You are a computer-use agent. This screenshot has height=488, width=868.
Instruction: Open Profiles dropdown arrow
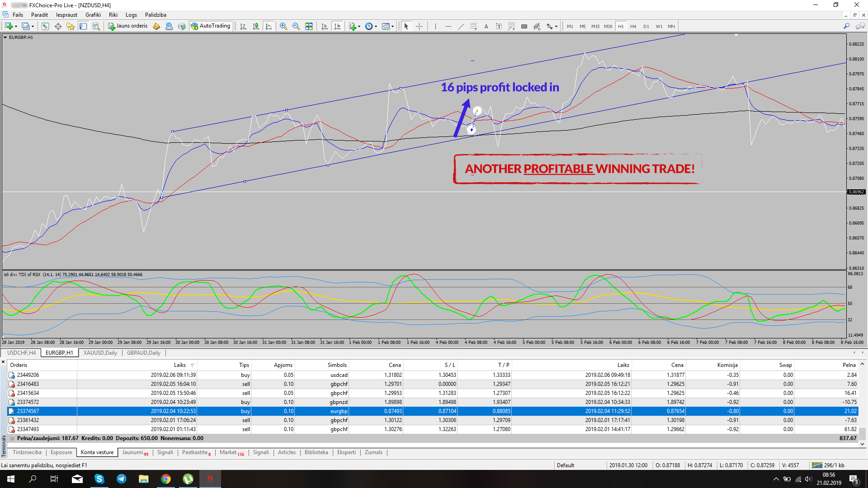[x=33, y=26]
